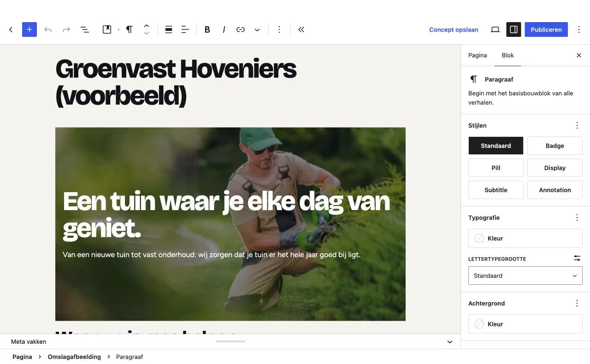Screen dimensions: 590x364
Task: Show more rich text formatting options
Action: [257, 29]
